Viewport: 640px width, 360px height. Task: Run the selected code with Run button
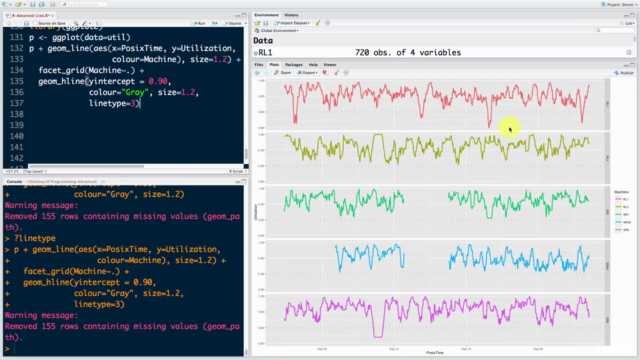coord(199,23)
